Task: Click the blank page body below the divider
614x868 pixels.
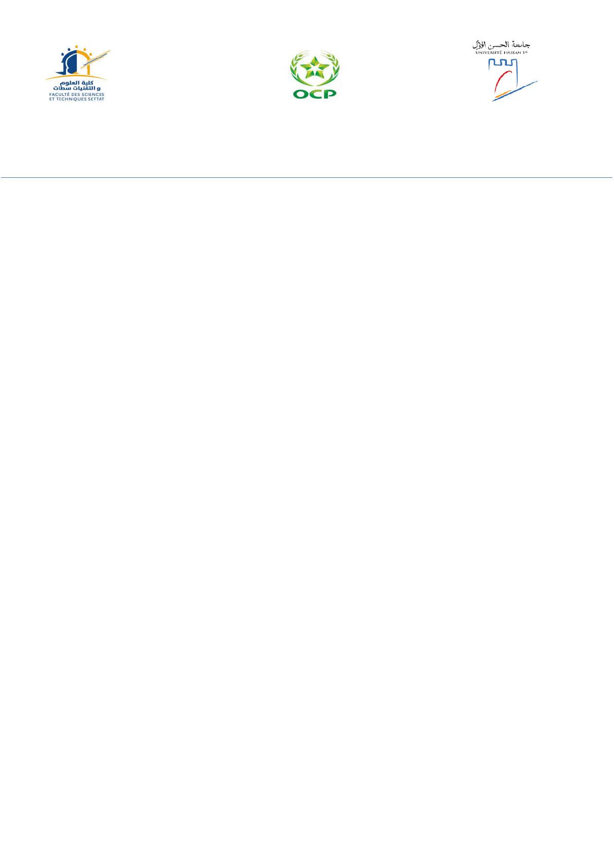Action: 307,515
